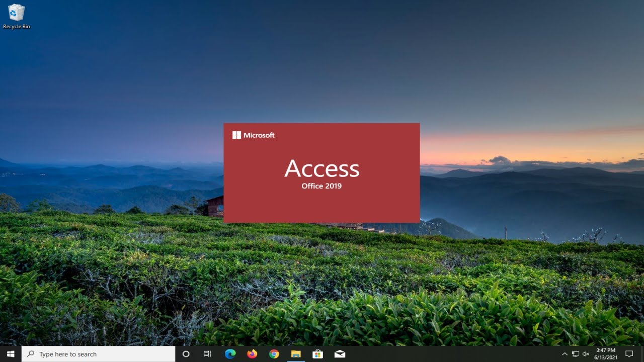Open Microsoft Store from the taskbar
Image resolution: width=644 pixels, height=362 pixels.
click(x=317, y=354)
